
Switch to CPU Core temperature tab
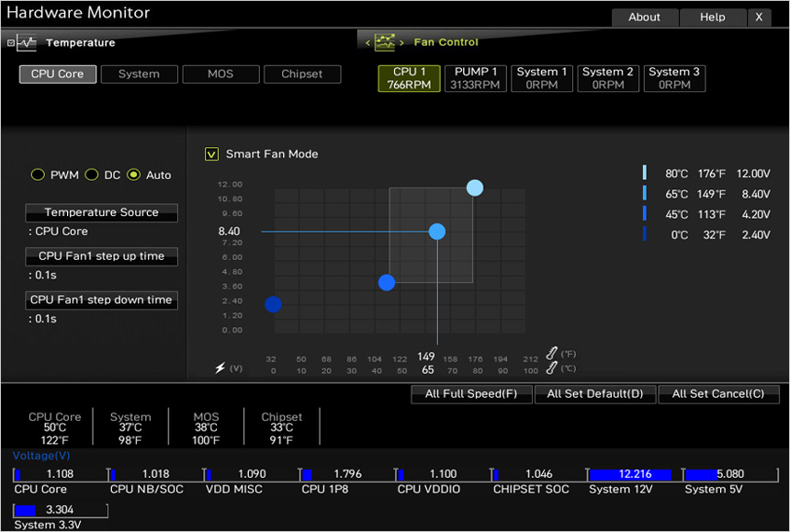coord(58,74)
